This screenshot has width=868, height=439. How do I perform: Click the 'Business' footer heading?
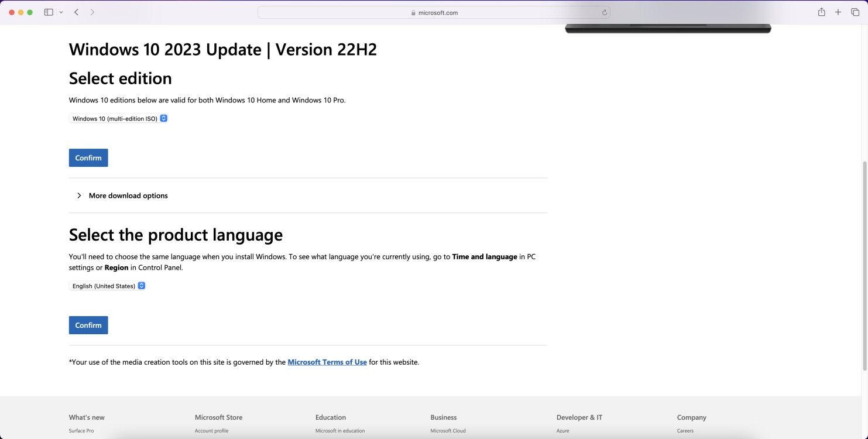(x=444, y=417)
